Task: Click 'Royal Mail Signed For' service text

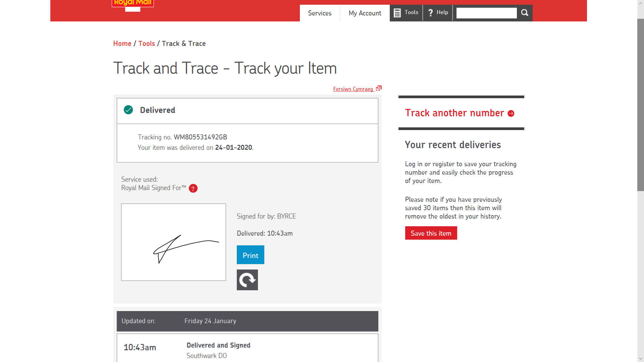Action: point(154,188)
